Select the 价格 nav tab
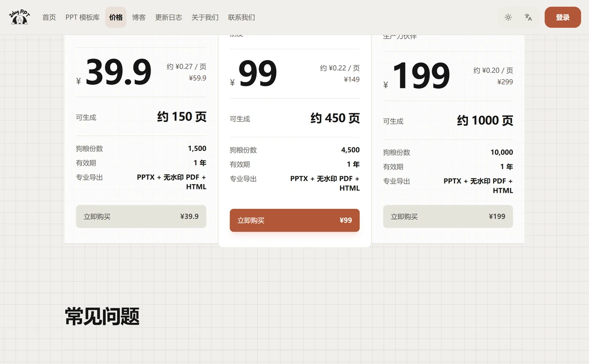The height and width of the screenshot is (364, 589). (116, 17)
